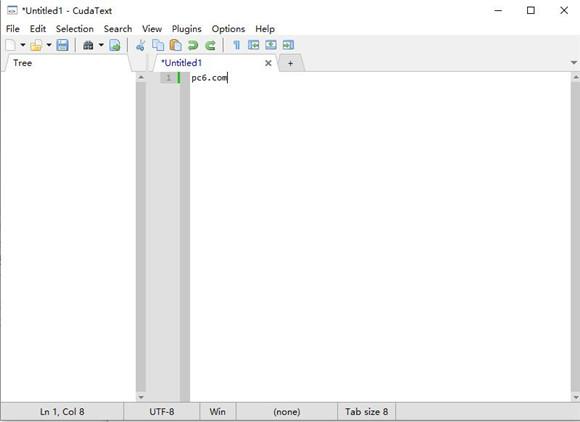The image size is (580, 422).
Task: Close the Untitled1 tab
Action: [x=268, y=63]
